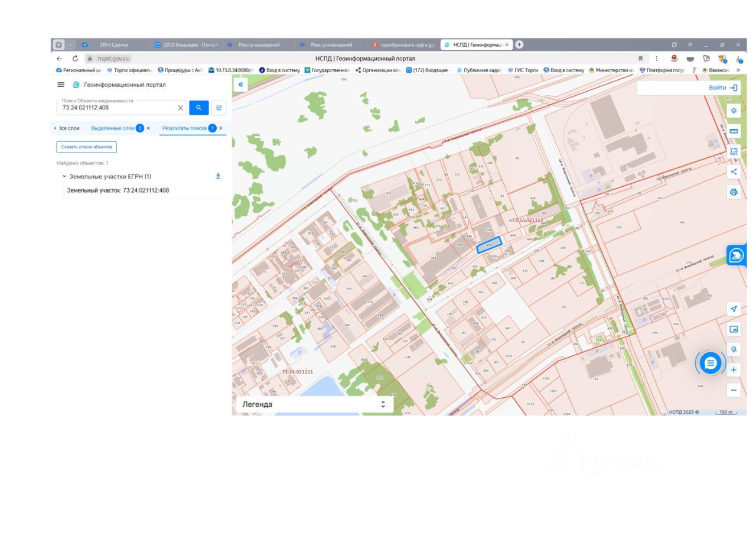Zoom in with the plus button
The width and height of the screenshot is (756, 535).
coord(734,370)
